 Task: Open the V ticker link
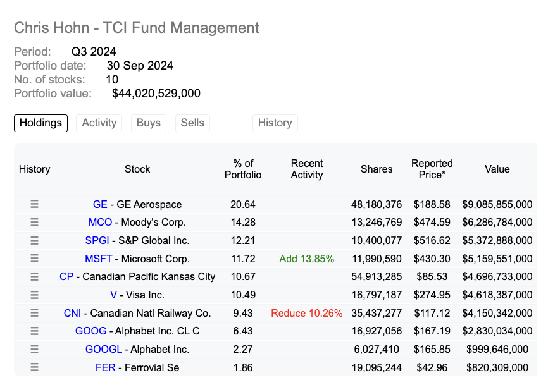tap(113, 295)
